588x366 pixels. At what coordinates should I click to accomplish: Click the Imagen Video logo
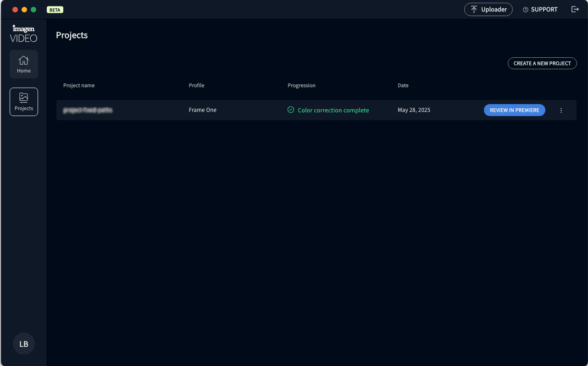[24, 34]
